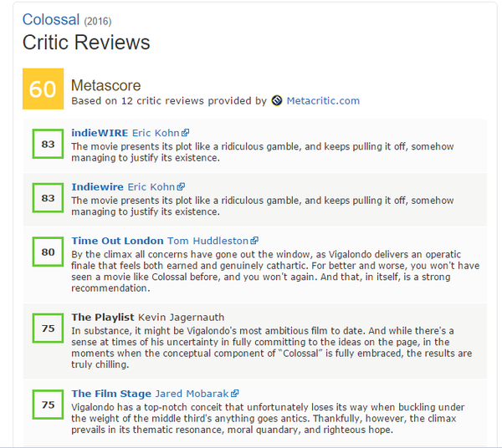Click the second green 83 score box
This screenshot has height=448, width=502.
[48, 199]
